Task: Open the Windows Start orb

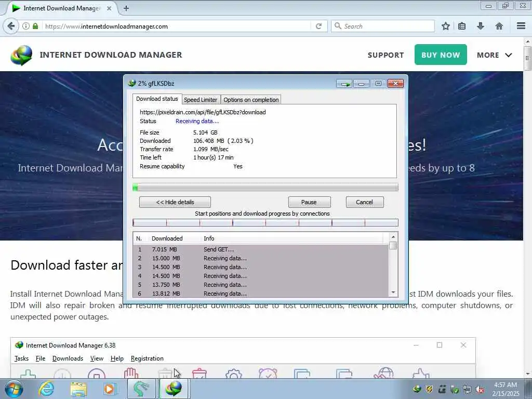Action: (14, 389)
